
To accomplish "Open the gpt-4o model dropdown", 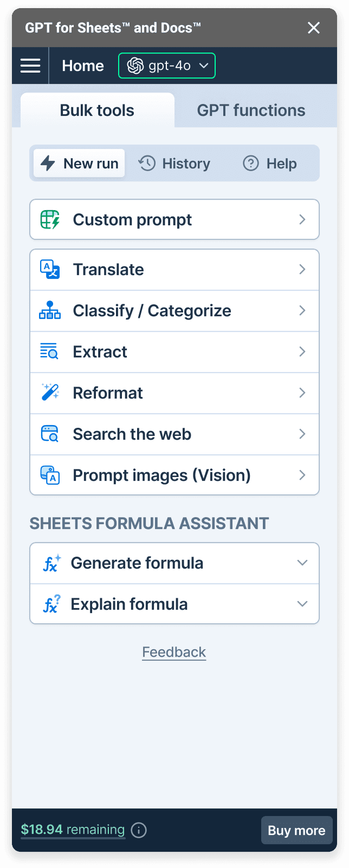I will tap(167, 66).
